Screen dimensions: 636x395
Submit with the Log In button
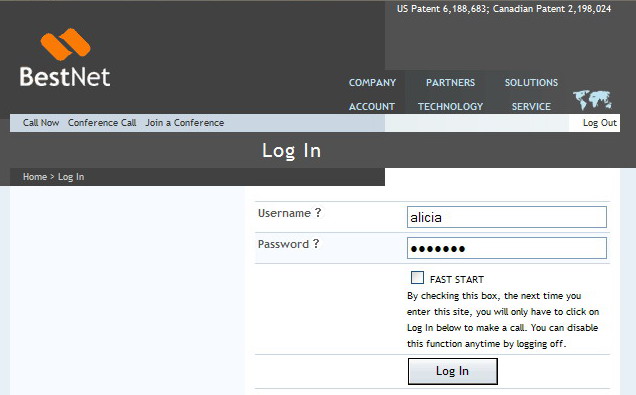(453, 371)
